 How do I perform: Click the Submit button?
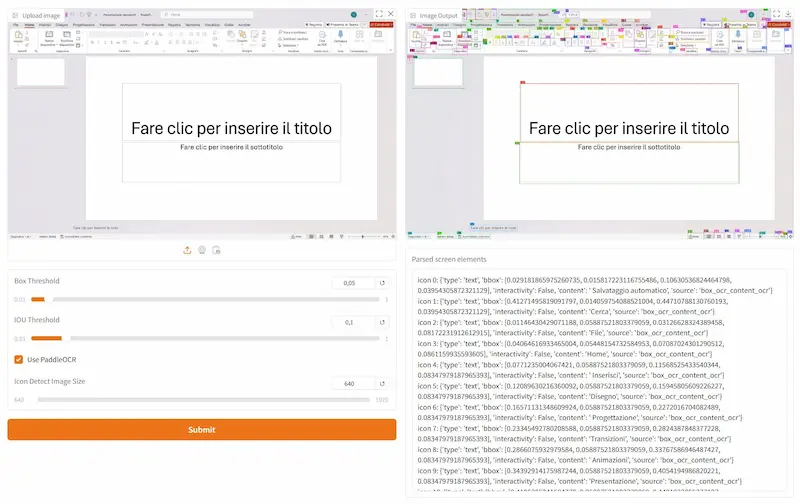coord(202,430)
